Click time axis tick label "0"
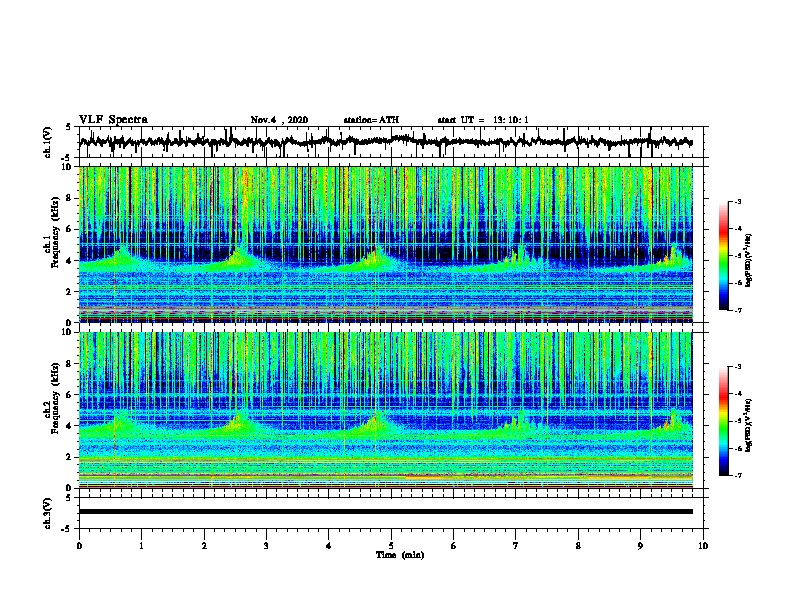 point(79,546)
